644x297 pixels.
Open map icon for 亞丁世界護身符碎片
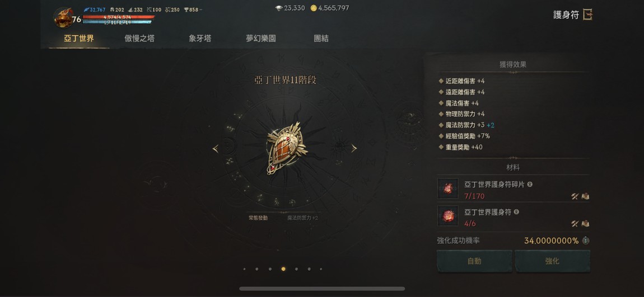coord(585,196)
